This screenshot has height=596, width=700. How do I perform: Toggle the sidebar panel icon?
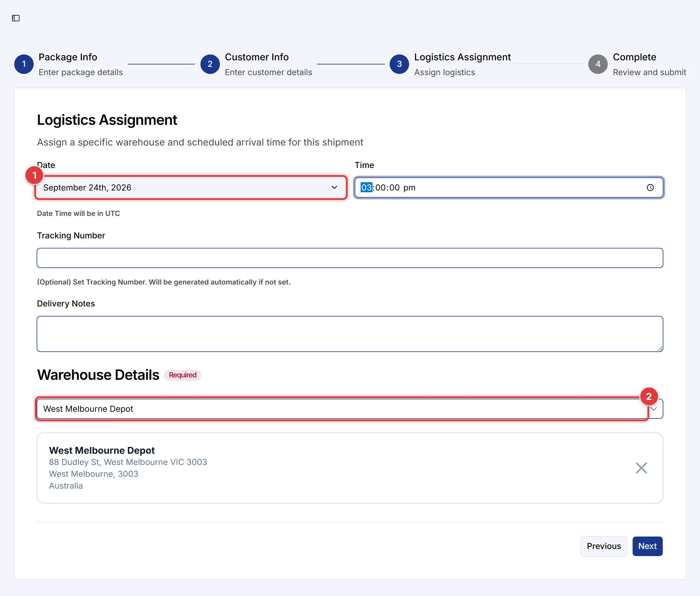click(x=16, y=18)
